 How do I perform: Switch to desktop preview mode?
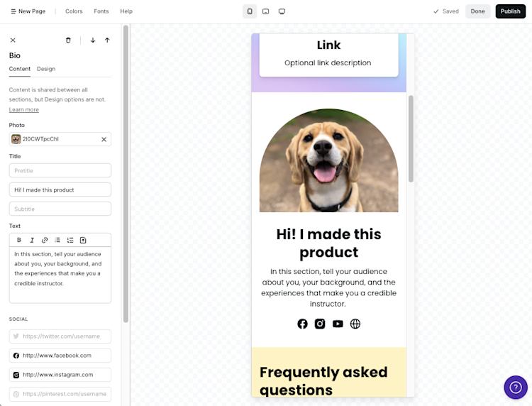[x=282, y=11]
